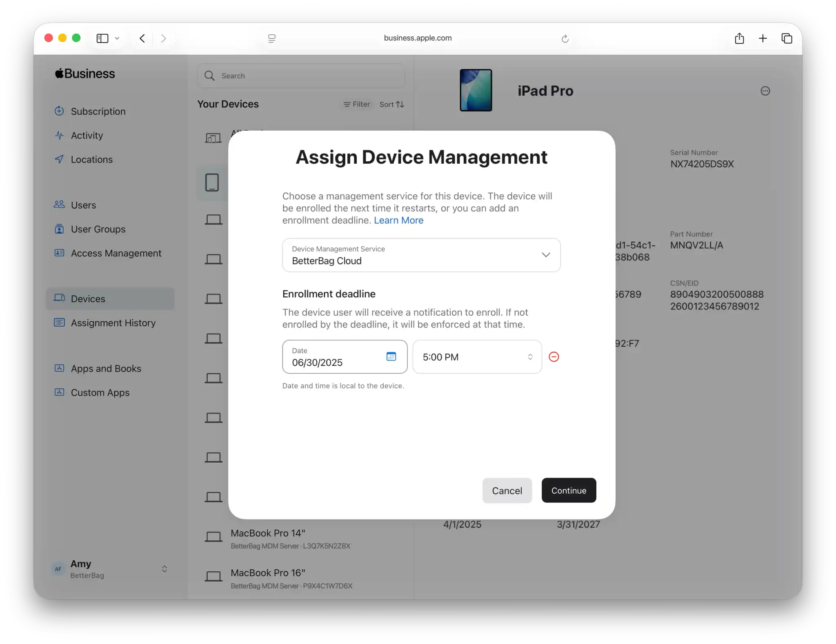Screen dimensions: 836x644
Task: Change the Sort order of devices
Action: click(391, 104)
